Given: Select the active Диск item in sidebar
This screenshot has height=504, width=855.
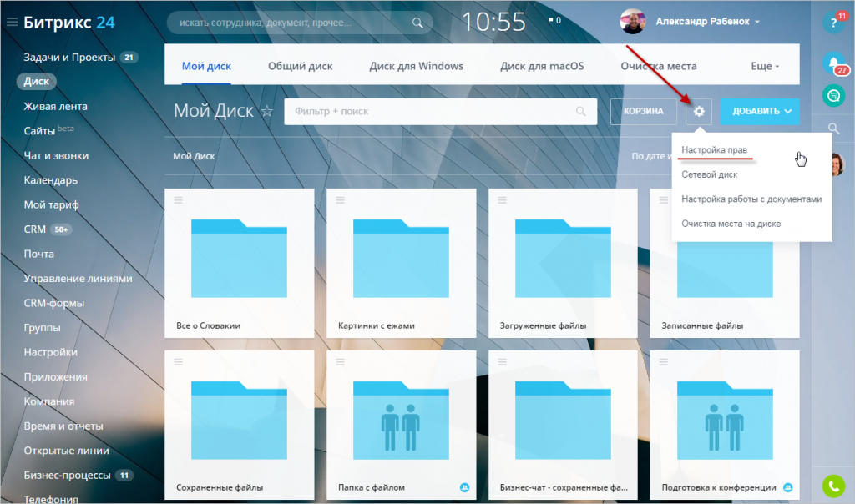Looking at the screenshot, I should point(37,81).
